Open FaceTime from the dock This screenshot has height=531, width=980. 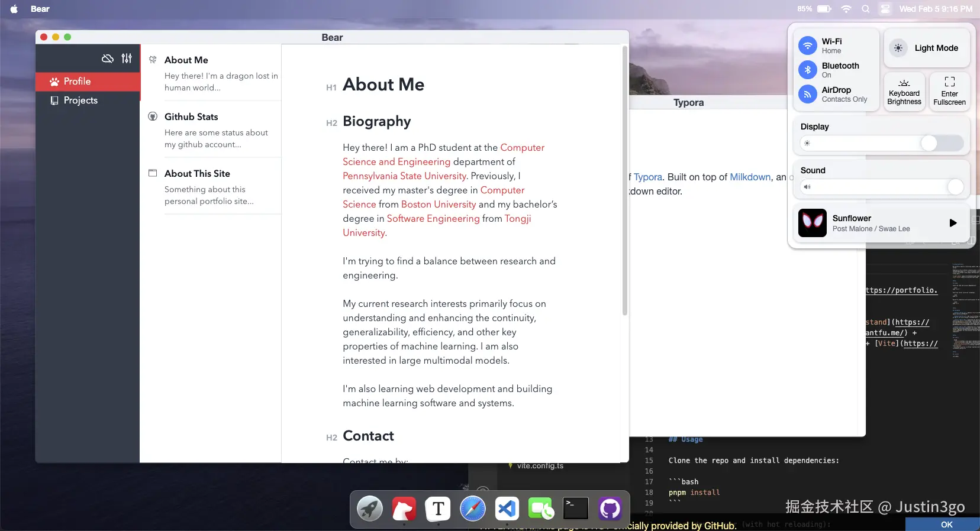(541, 509)
